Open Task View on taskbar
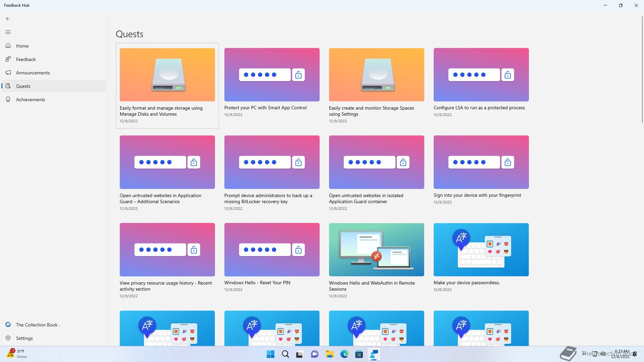The image size is (644, 362). [300, 354]
